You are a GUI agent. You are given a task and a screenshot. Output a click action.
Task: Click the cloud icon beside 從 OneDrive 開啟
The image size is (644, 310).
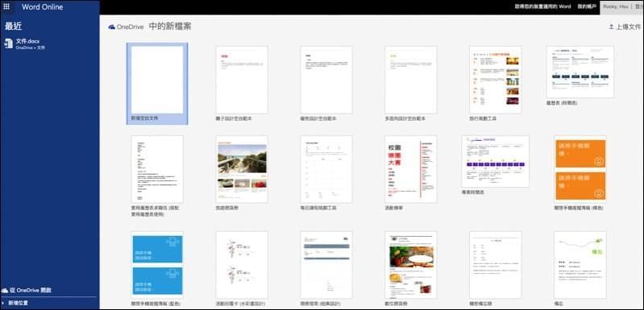[x=5, y=291]
